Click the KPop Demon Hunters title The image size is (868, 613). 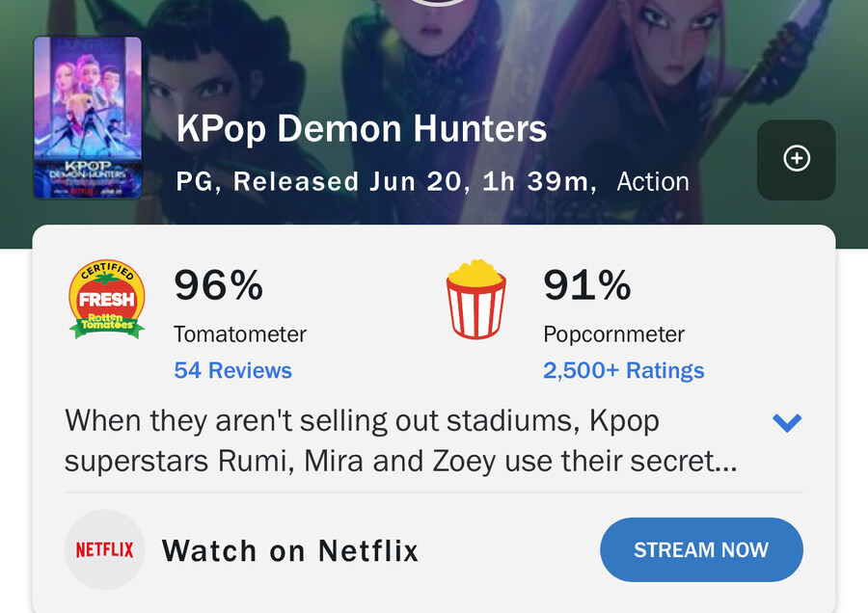362,128
